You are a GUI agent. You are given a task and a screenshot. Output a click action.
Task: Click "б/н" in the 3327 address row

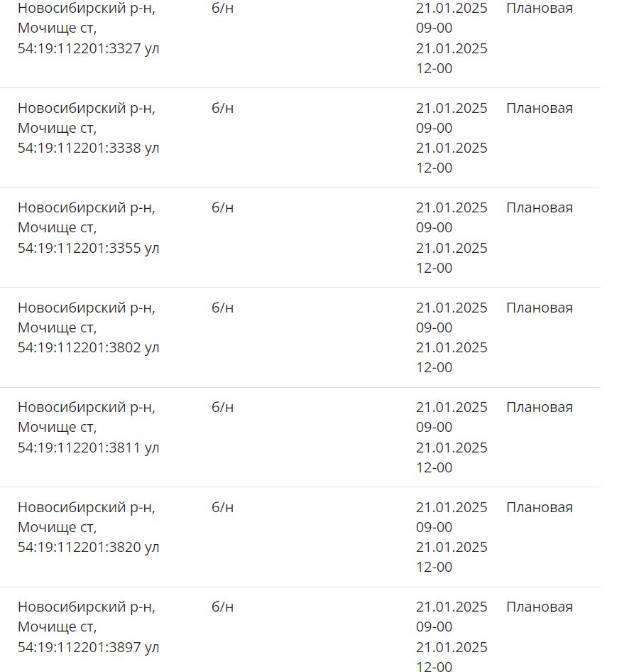[x=222, y=9]
